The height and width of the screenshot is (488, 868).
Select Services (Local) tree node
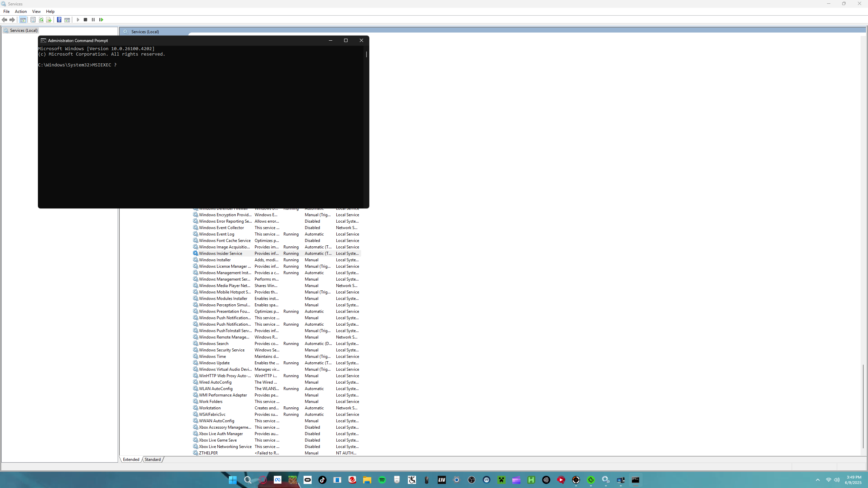[x=23, y=30]
